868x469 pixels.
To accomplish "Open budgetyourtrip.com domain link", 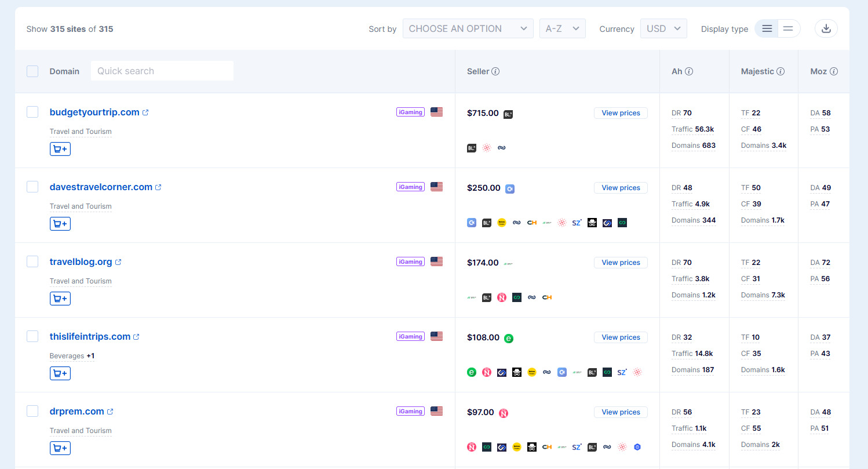I will (x=94, y=112).
